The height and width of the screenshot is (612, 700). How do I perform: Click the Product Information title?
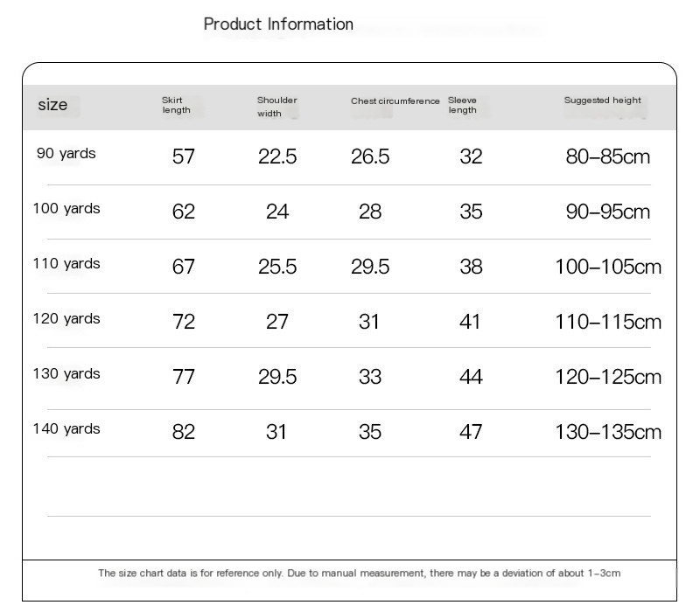tap(278, 24)
